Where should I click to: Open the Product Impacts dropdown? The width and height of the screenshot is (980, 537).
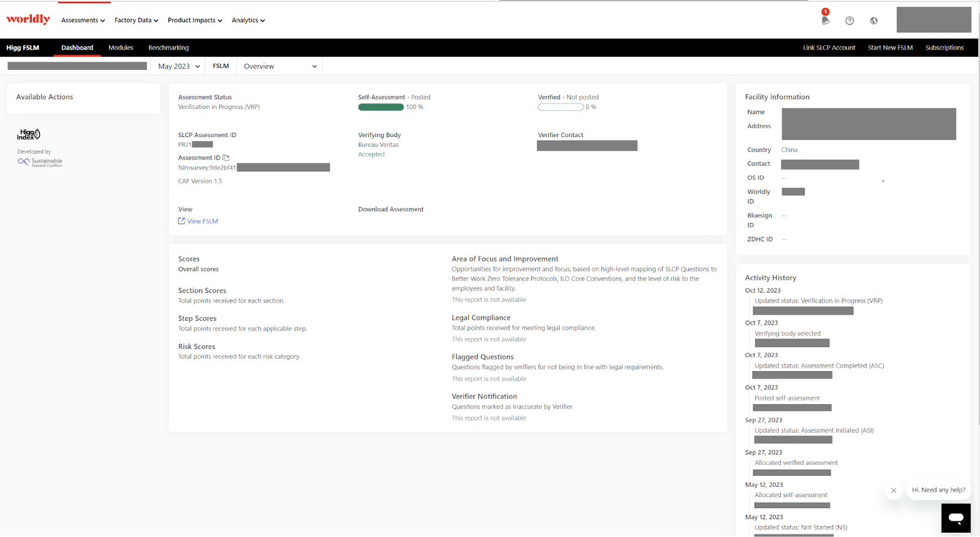coord(195,20)
